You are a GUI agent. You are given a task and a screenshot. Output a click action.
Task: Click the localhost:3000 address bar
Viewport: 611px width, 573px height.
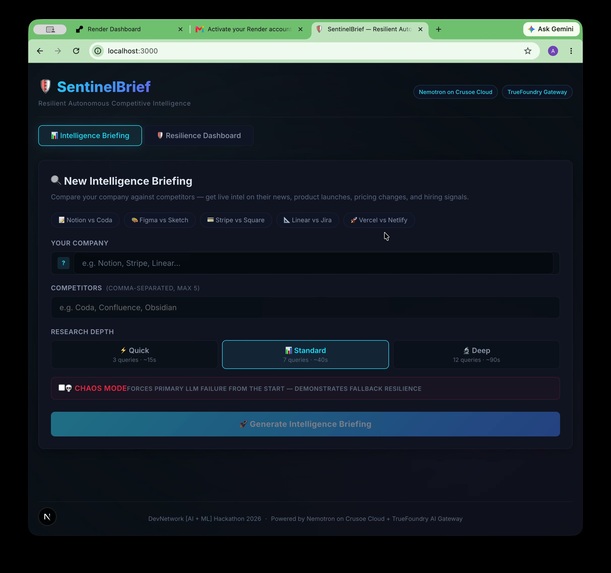[314, 51]
